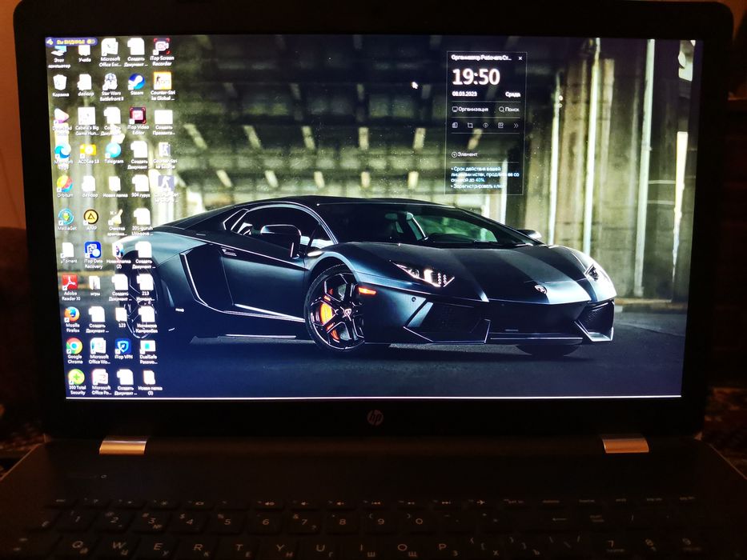
Task: Click the round middle organizer toolbar icon
Action: [x=485, y=126]
